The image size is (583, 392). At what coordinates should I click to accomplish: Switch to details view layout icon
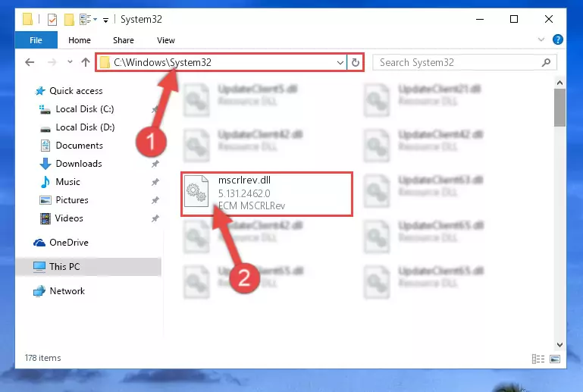pyautogui.click(x=538, y=359)
